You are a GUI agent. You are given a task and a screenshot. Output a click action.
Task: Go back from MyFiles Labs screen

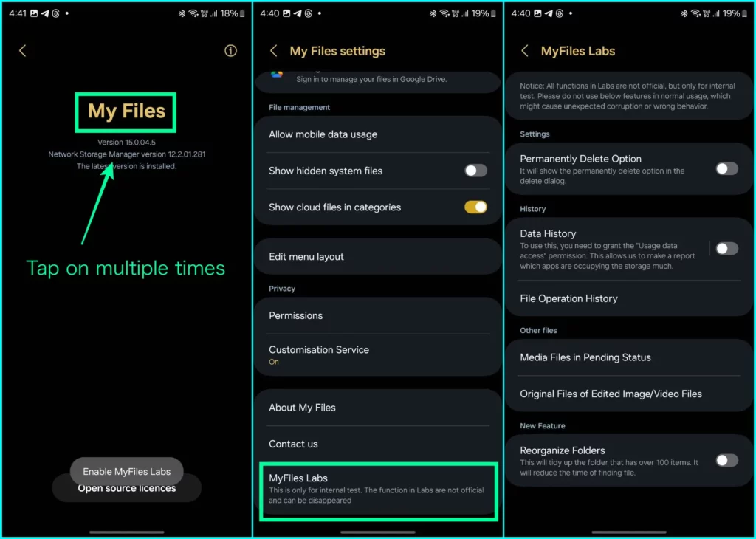525,51
